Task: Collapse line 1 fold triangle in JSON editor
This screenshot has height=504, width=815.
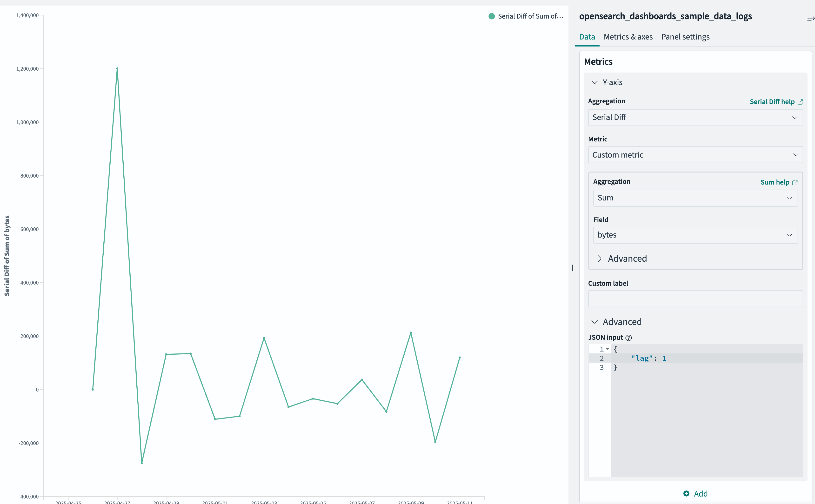Action: point(607,349)
